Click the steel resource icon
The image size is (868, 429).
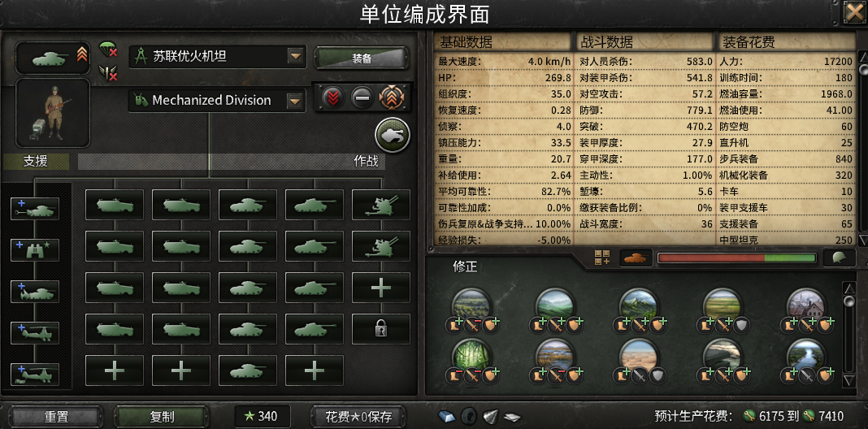(446, 416)
